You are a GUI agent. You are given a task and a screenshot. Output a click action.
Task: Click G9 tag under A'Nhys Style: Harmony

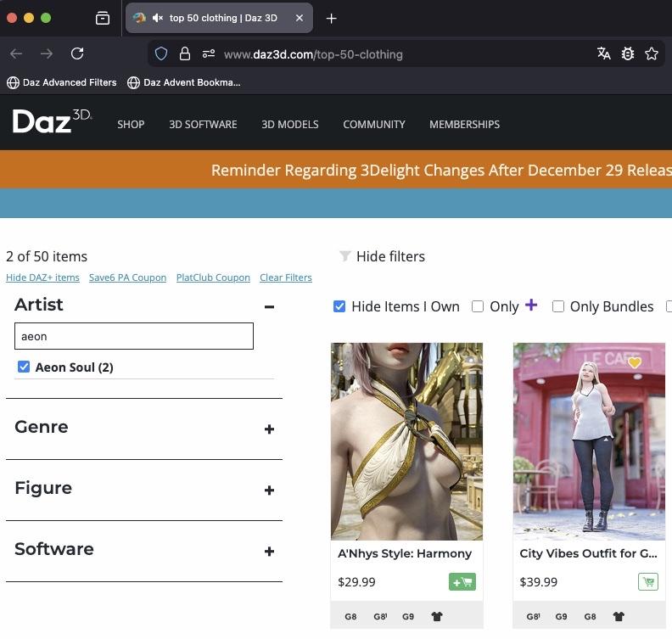pos(408,616)
